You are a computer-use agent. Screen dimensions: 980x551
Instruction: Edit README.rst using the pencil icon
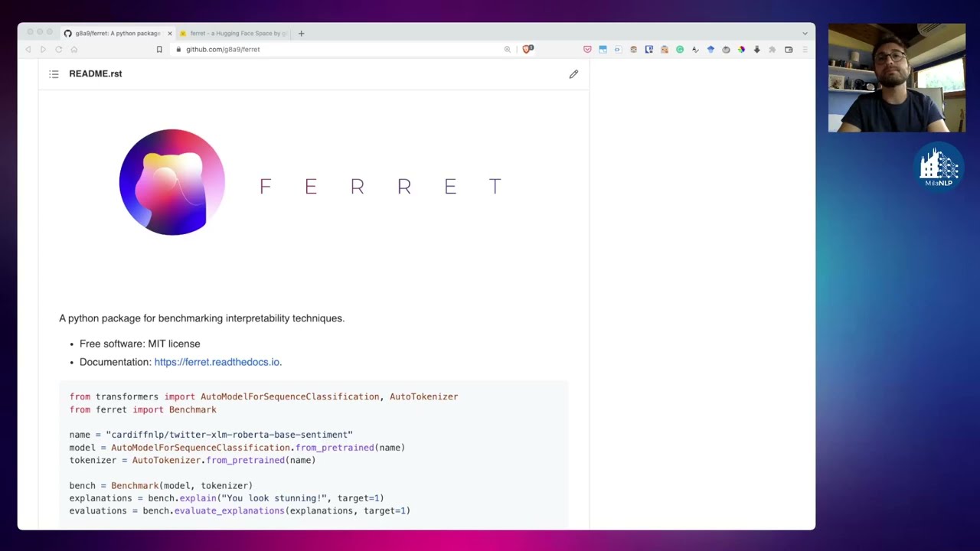[573, 73]
